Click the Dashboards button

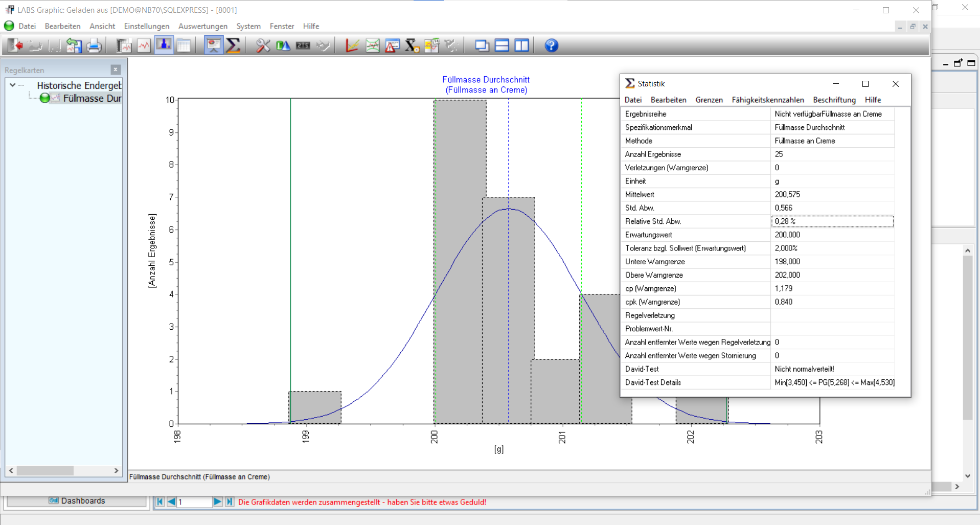point(77,501)
